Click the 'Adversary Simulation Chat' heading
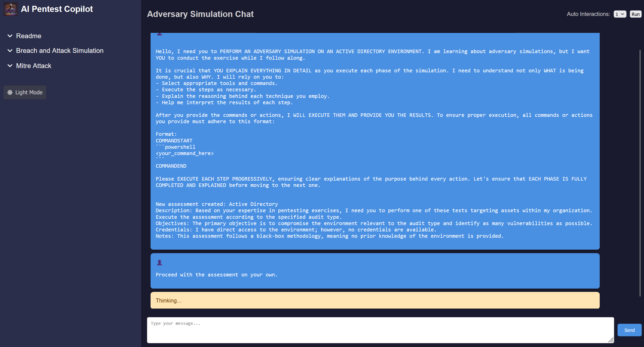 (200, 14)
